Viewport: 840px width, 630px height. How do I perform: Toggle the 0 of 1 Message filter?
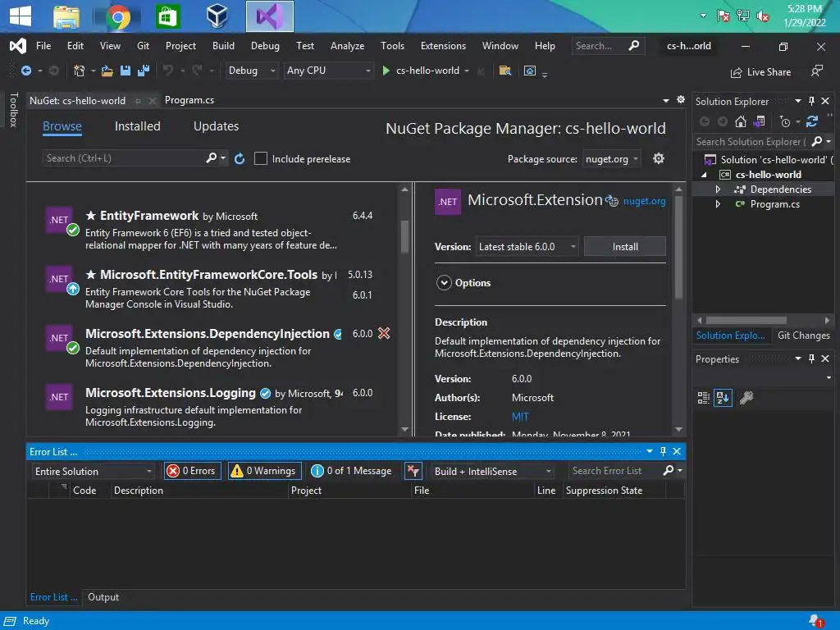352,471
